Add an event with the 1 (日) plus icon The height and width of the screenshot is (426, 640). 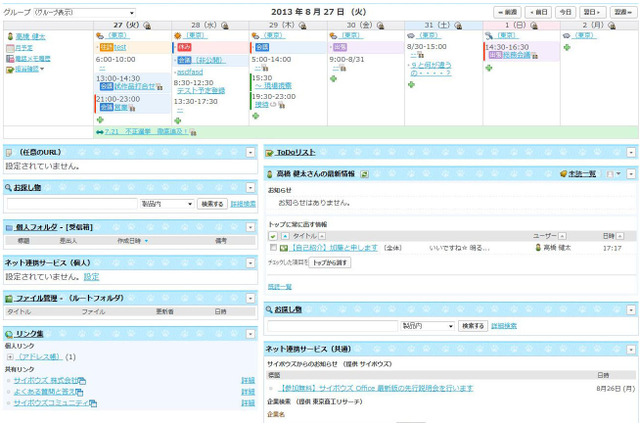point(489,67)
